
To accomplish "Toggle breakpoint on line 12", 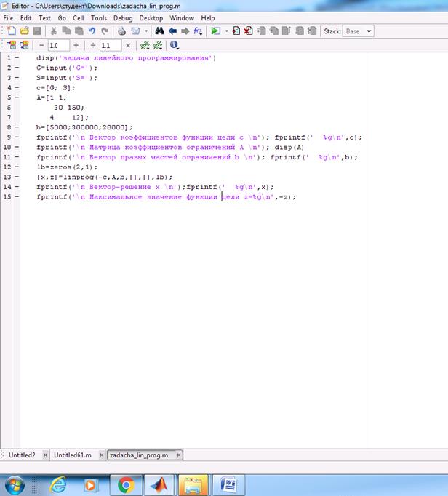I will pos(17,167).
